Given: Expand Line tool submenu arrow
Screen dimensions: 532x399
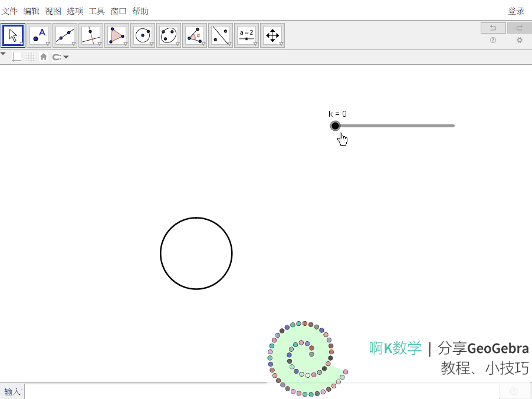Looking at the screenshot, I should pyautogui.click(x=74, y=44).
